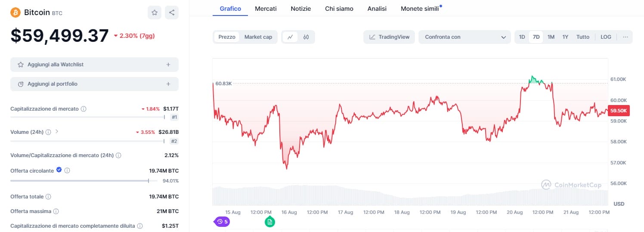
Task: Open the three-dots more options menu
Action: (625, 37)
